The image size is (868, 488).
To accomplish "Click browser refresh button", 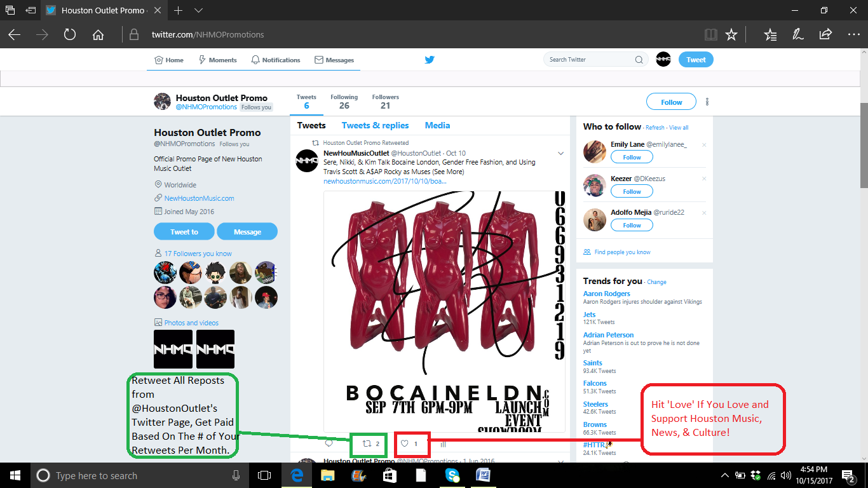I will point(70,34).
